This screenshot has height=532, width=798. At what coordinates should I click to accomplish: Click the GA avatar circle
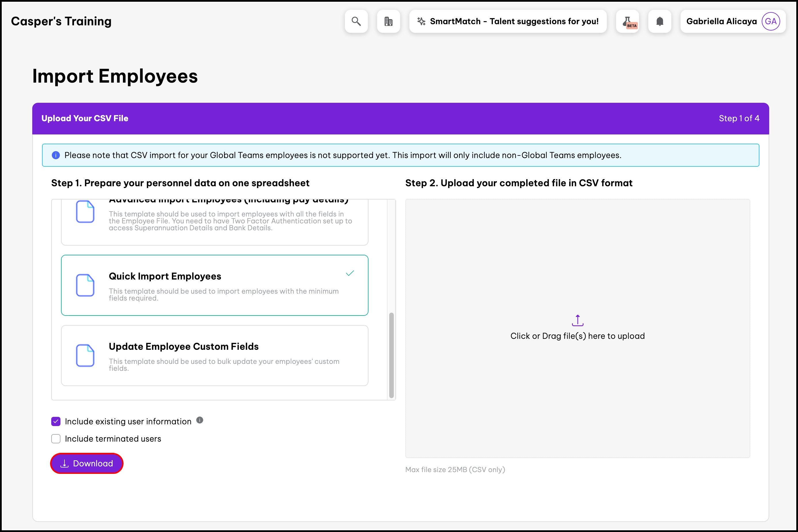771,21
